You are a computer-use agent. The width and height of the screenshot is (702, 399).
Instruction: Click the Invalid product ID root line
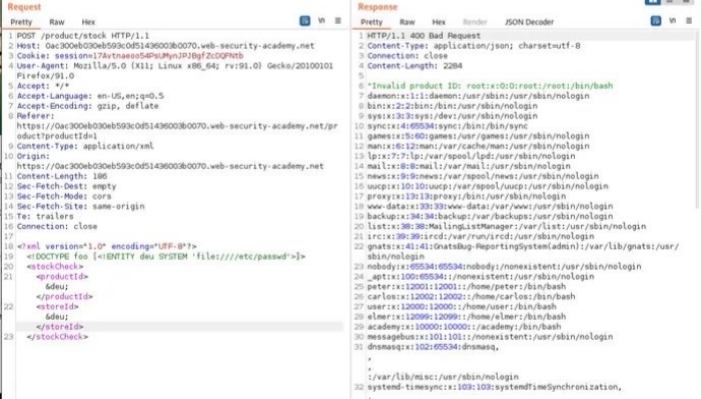click(x=490, y=86)
